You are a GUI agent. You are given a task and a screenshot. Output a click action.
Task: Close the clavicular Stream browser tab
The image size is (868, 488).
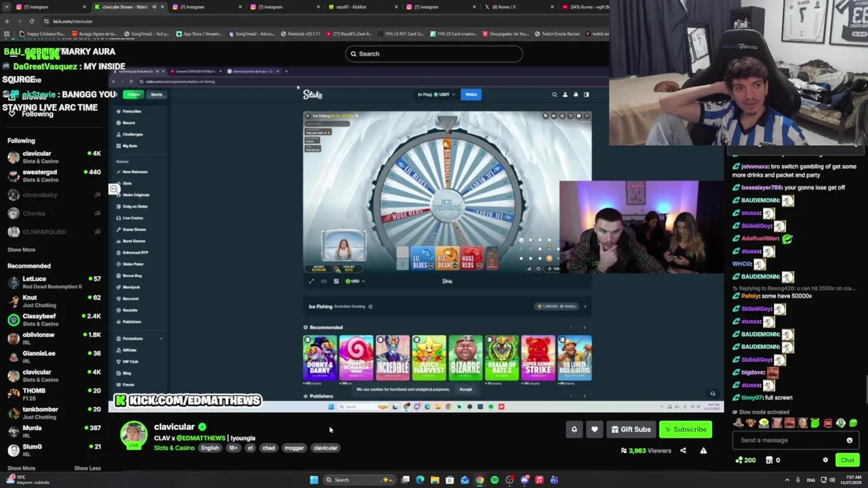coord(162,7)
